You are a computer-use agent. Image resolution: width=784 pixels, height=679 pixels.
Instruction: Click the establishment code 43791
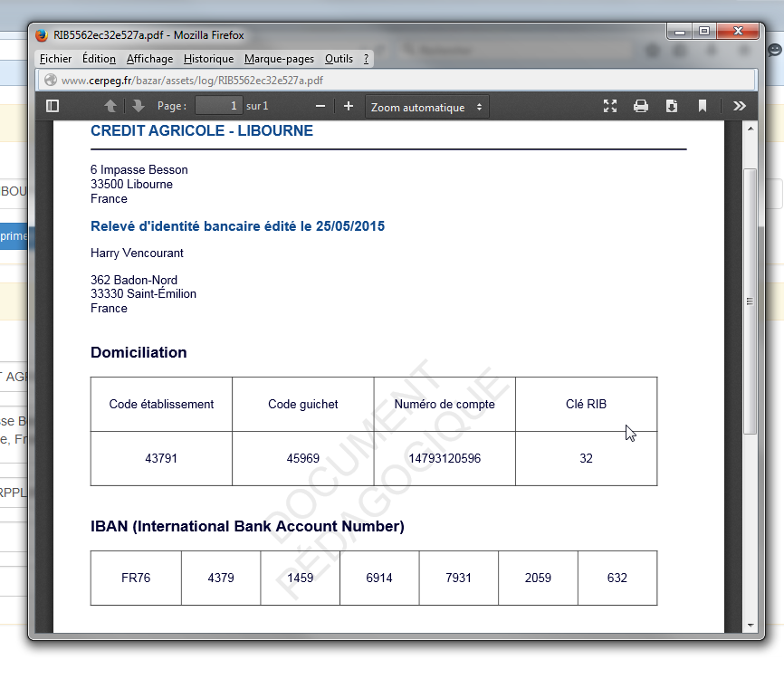pyautogui.click(x=161, y=458)
